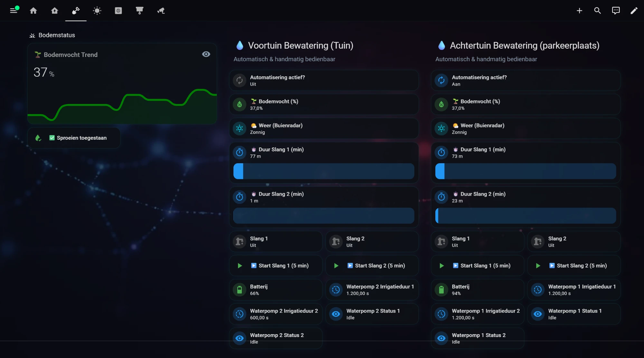Click Waterpomp 2 Status 1 eye icon

(x=336, y=314)
